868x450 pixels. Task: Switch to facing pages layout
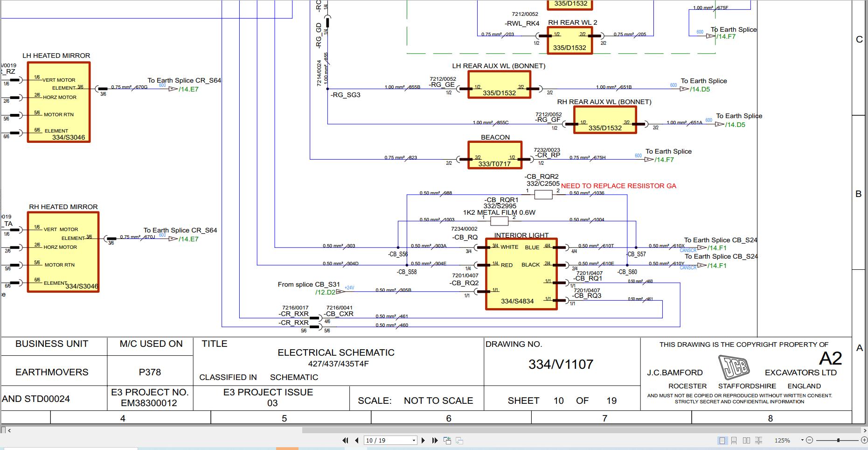pos(747,440)
